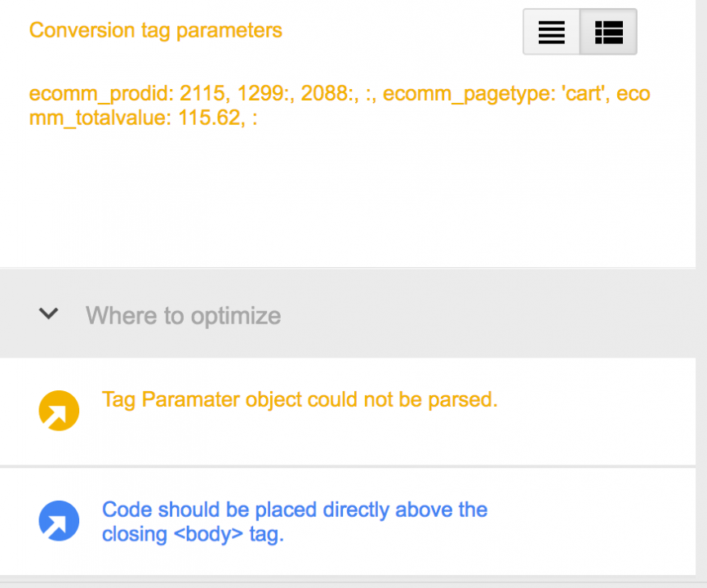
Task: Click the gray Where to optimize section bar
Action: tap(348, 314)
